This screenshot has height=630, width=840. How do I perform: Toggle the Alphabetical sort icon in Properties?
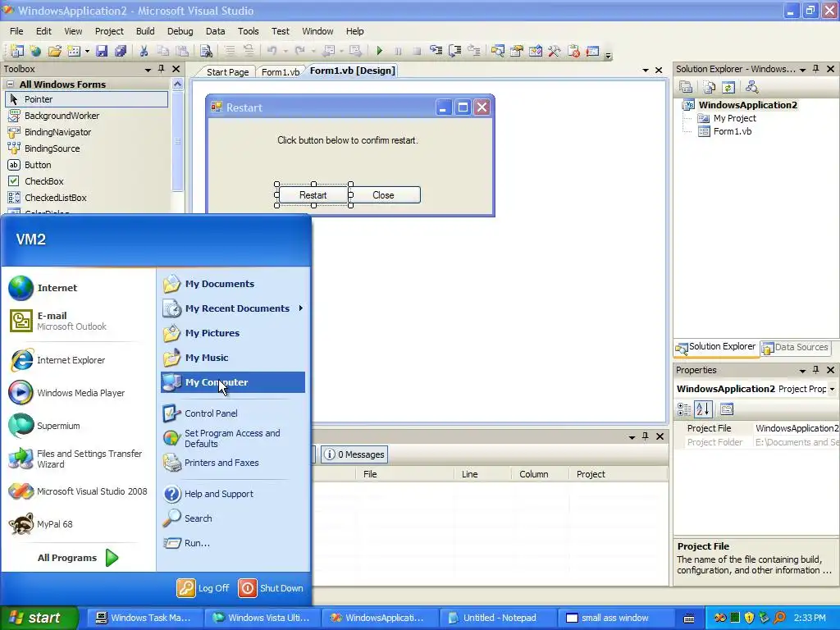(703, 409)
